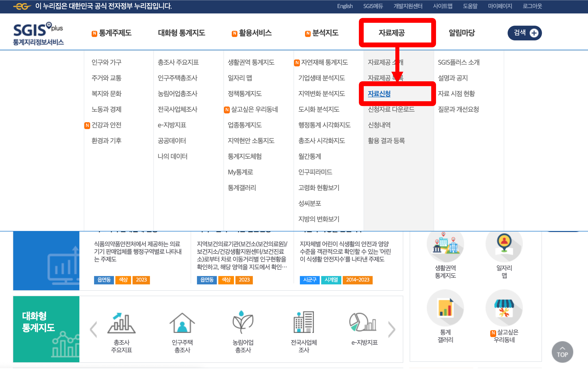Switch site language to English
This screenshot has height=369, width=588.
[345, 6]
